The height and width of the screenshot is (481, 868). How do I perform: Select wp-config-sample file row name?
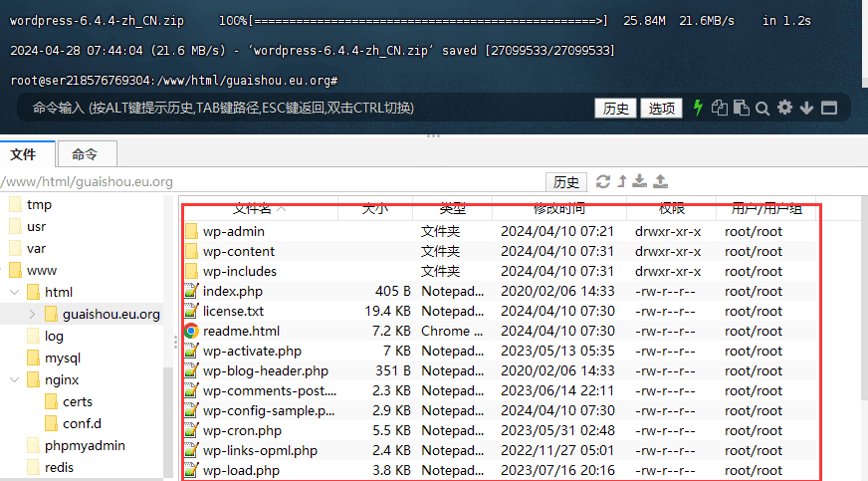coord(269,410)
